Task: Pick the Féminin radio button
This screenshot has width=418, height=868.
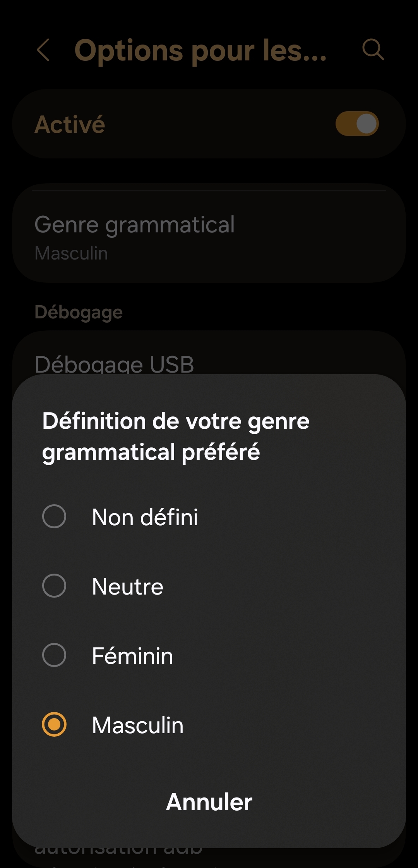Action: tap(54, 655)
